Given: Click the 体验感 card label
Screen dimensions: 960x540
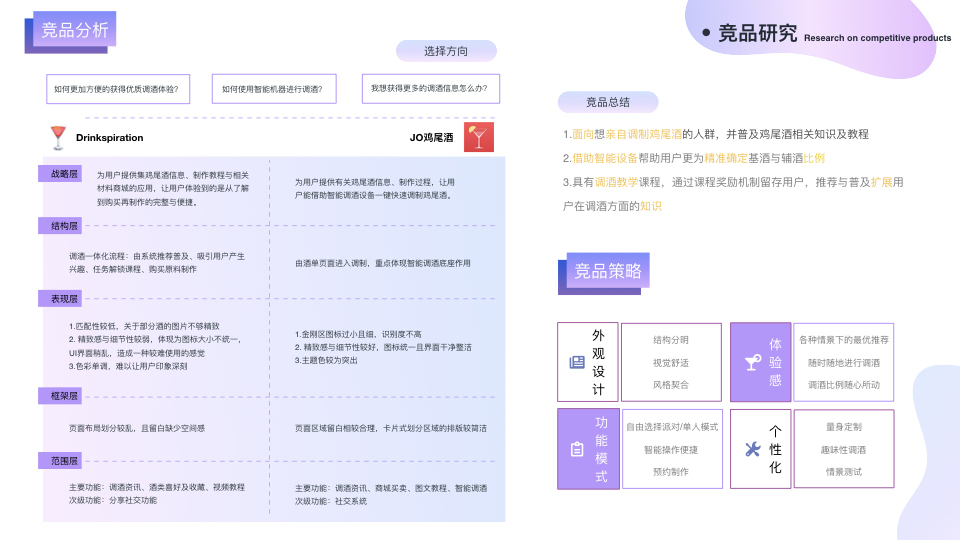Looking at the screenshot, I should click(775, 362).
